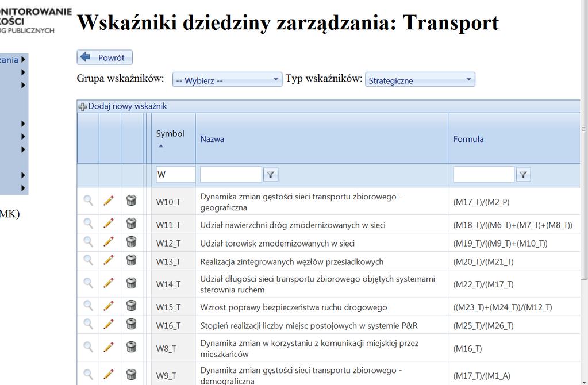Select 'Wzrost poprawy bezpieczeństwa ruchu drogowego'
This screenshot has height=385, width=588.
tap(294, 307)
